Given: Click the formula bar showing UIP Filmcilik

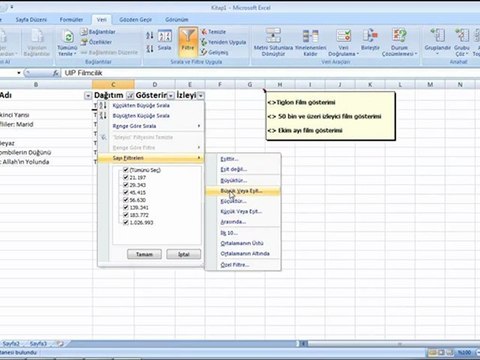Looking at the screenshot, I should pyautogui.click(x=270, y=73).
